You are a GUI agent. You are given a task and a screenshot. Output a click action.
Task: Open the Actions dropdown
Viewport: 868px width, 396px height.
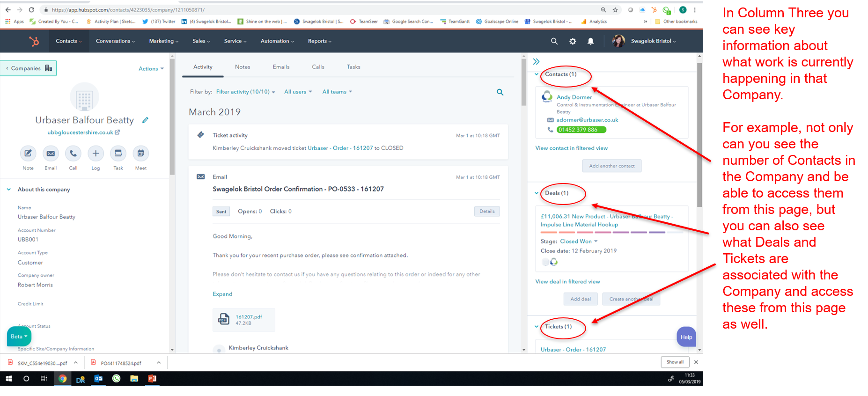tap(151, 69)
